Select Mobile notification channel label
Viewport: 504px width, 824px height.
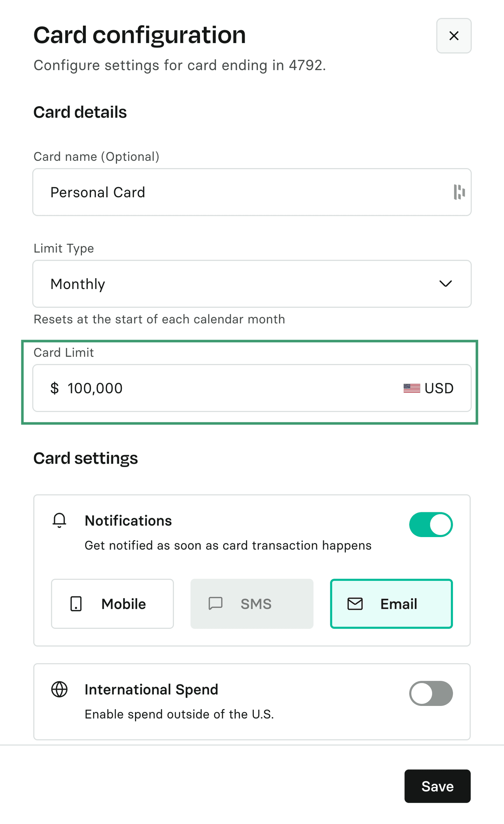pyautogui.click(x=124, y=604)
